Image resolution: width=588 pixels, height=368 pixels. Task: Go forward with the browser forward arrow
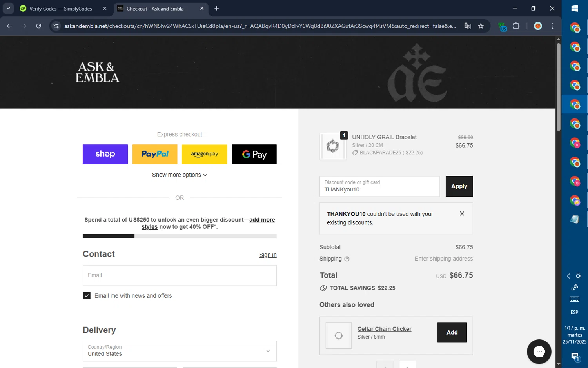24,26
